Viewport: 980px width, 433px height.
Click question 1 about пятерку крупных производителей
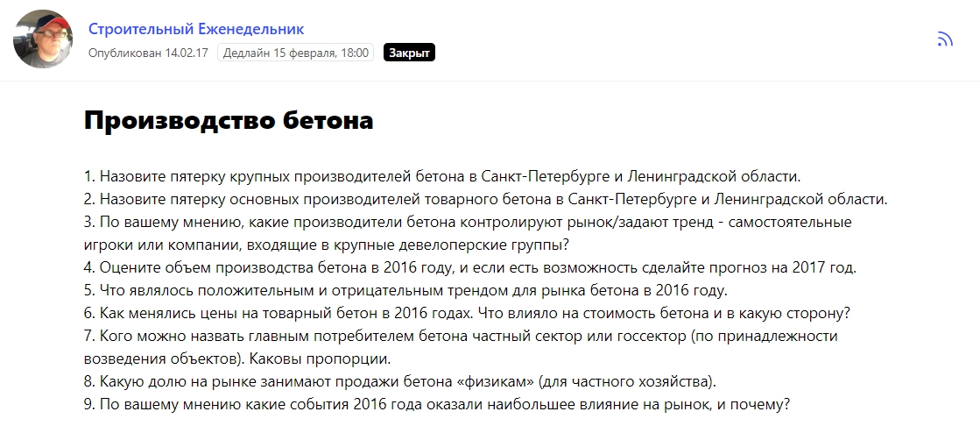[442, 175]
